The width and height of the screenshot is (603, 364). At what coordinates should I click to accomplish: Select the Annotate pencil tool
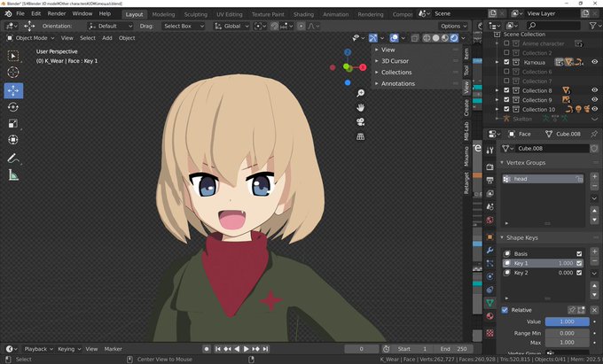click(x=13, y=159)
